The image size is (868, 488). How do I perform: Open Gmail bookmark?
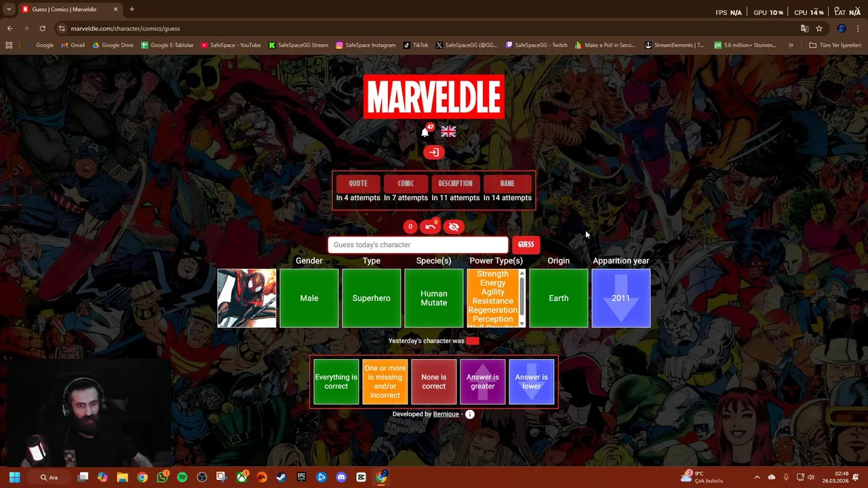[73, 45]
